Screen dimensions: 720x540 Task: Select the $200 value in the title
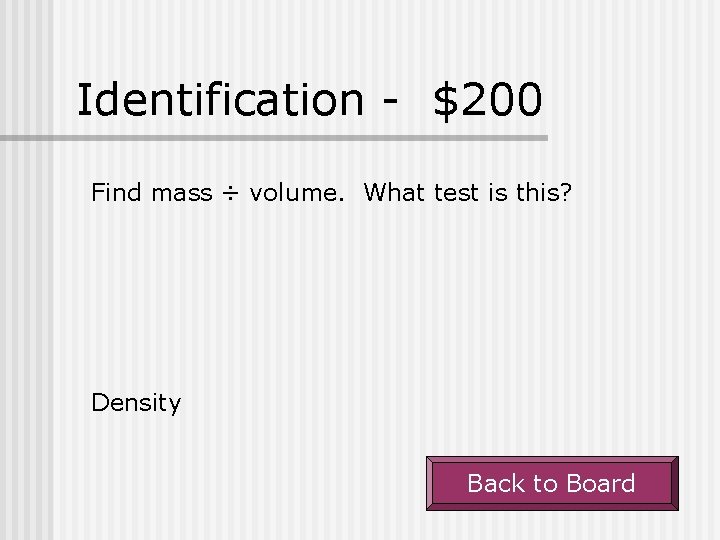click(488, 99)
